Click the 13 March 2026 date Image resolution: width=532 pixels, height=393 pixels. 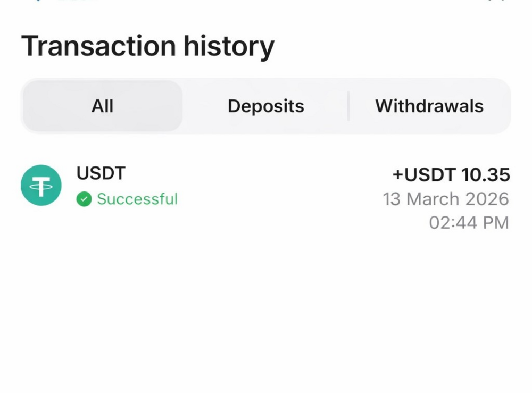[445, 199]
